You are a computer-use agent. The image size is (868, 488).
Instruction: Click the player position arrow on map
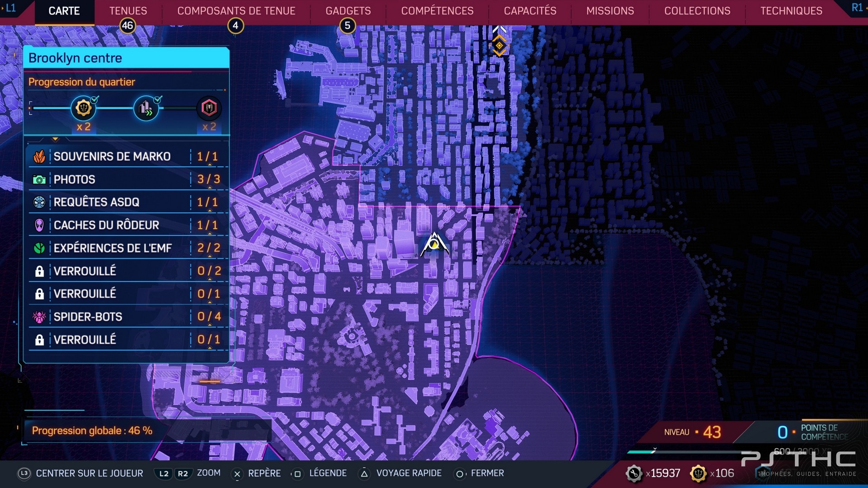434,244
